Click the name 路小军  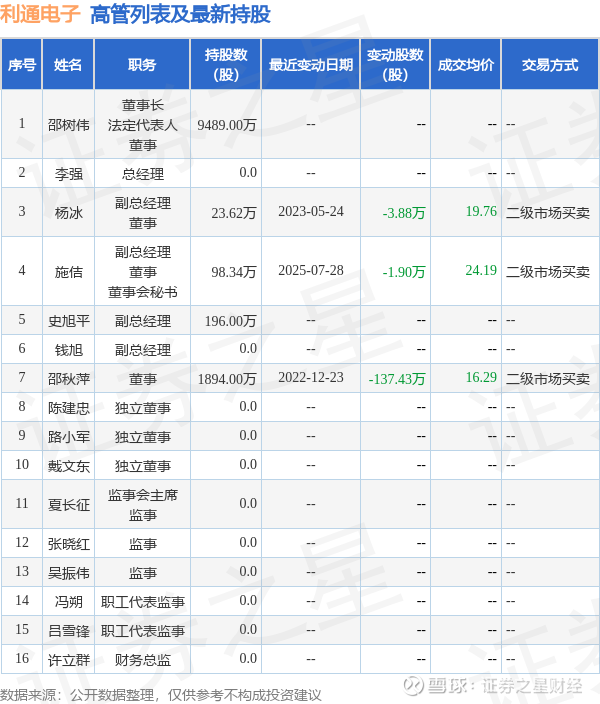[68, 436]
